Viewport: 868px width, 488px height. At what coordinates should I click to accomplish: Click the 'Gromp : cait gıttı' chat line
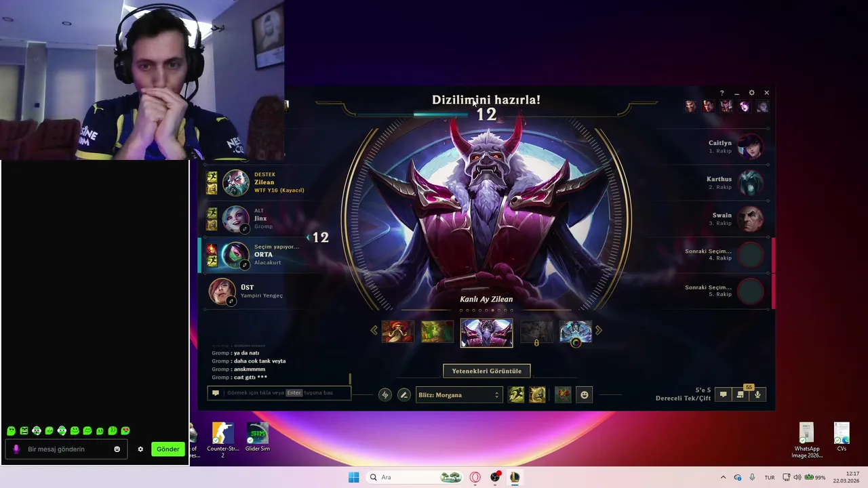point(239,378)
